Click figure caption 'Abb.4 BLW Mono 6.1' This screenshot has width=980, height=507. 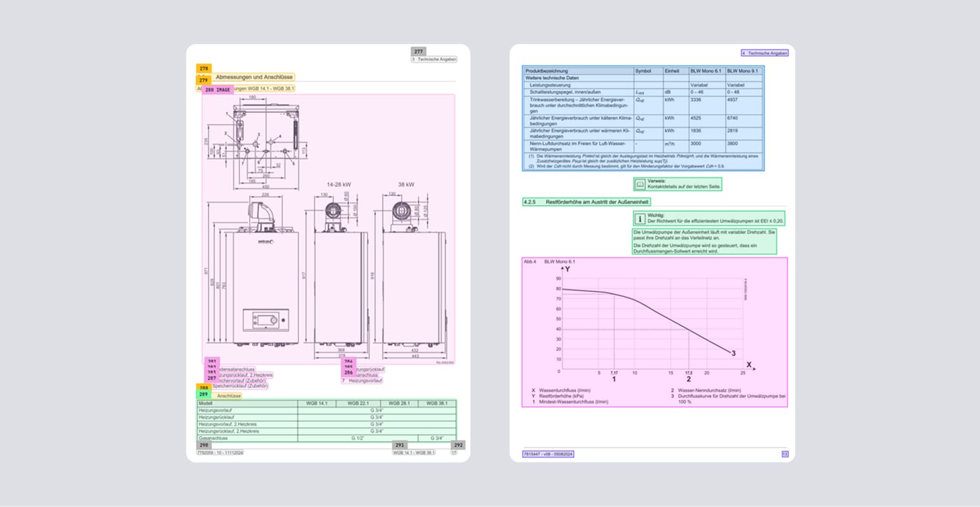coord(549,261)
